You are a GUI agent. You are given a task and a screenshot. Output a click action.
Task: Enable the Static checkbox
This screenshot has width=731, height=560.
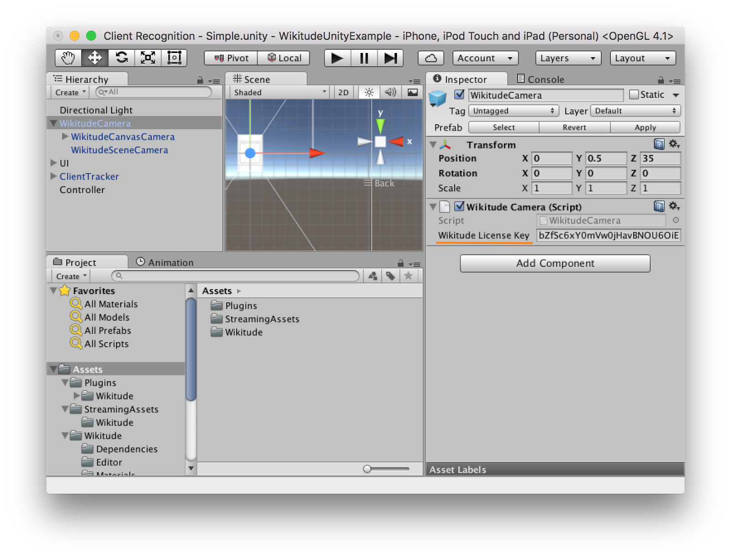click(x=634, y=95)
